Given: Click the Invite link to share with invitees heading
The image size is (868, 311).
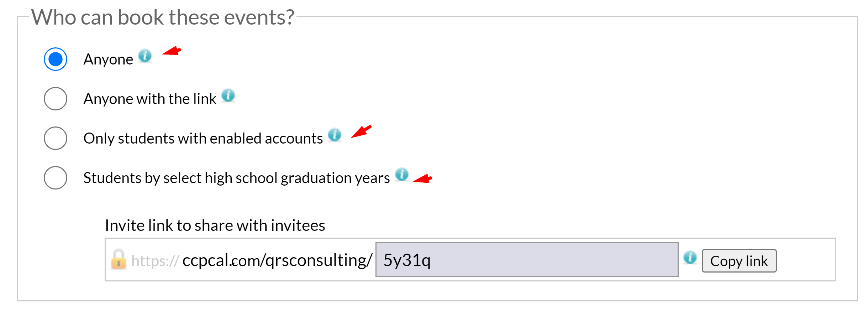Looking at the screenshot, I should [x=215, y=226].
